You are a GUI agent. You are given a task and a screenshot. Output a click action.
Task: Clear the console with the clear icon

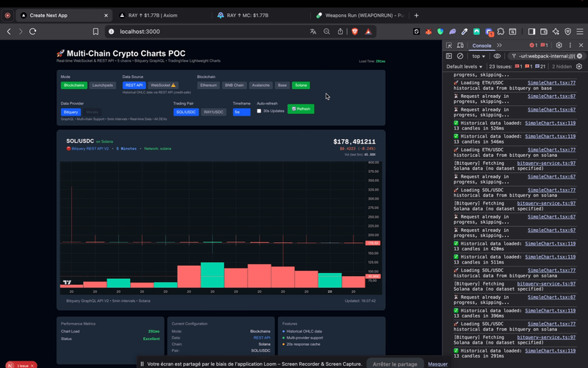460,56
